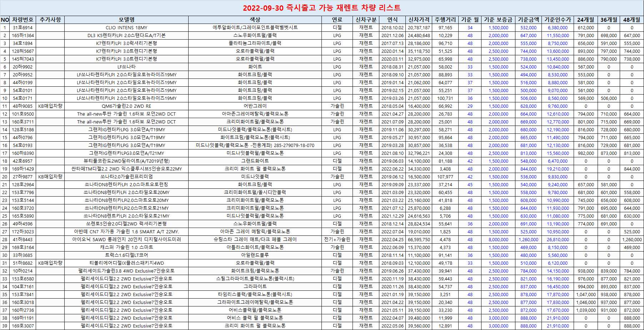Select the '주행거리' column header

[445, 20]
